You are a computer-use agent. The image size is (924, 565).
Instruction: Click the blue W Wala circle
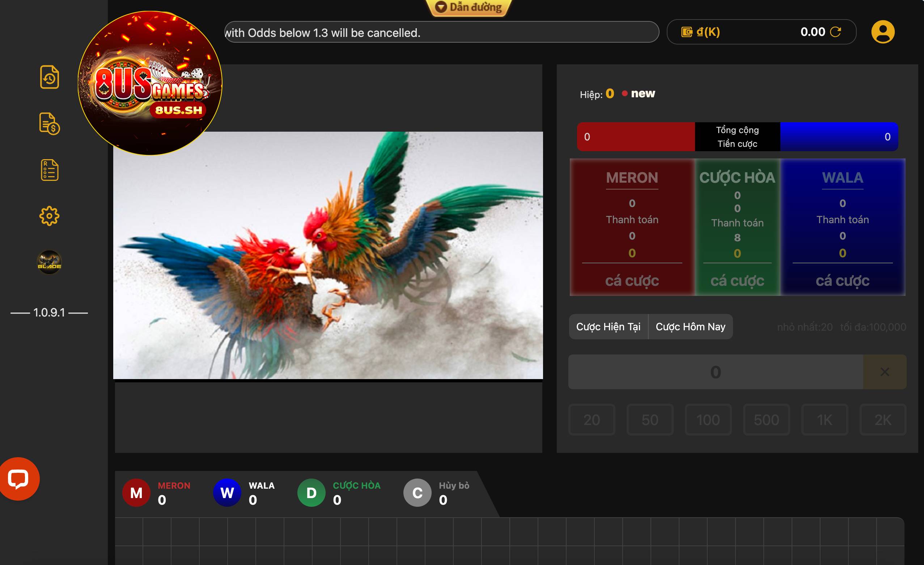(227, 493)
